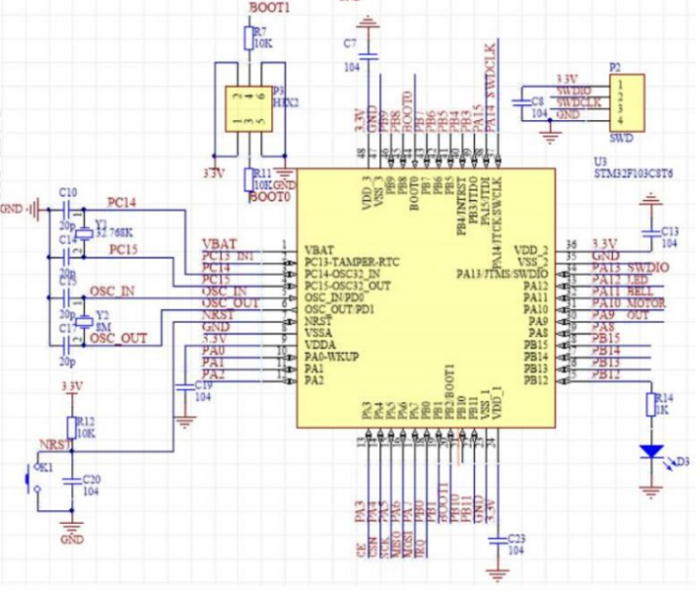This screenshot has height=594, width=700.
Task: Click the VBAT net label left of pin 1
Action: point(219,244)
